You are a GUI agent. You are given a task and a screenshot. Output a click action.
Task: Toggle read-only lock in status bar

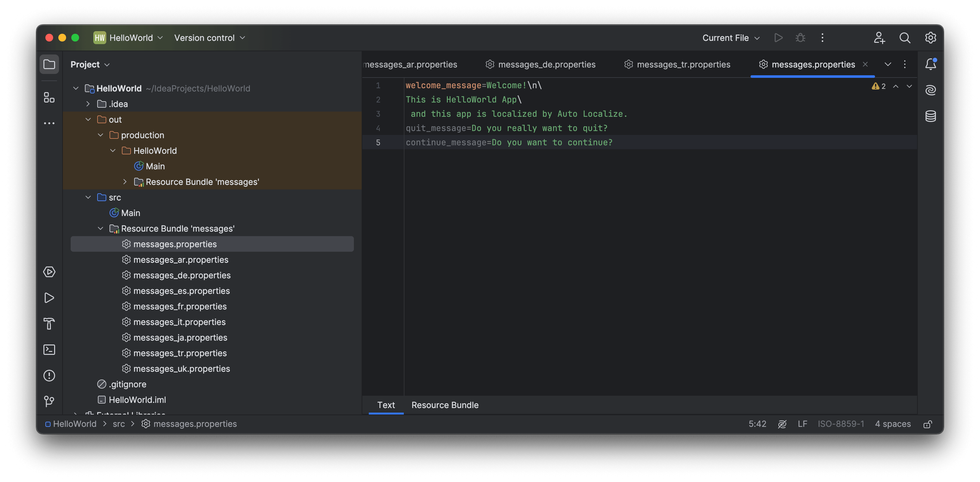(927, 424)
